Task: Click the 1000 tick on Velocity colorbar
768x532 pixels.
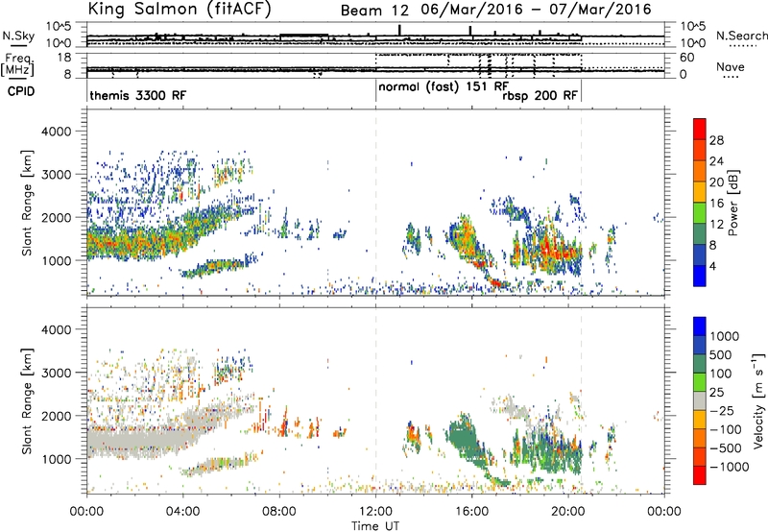Action: coord(724,336)
